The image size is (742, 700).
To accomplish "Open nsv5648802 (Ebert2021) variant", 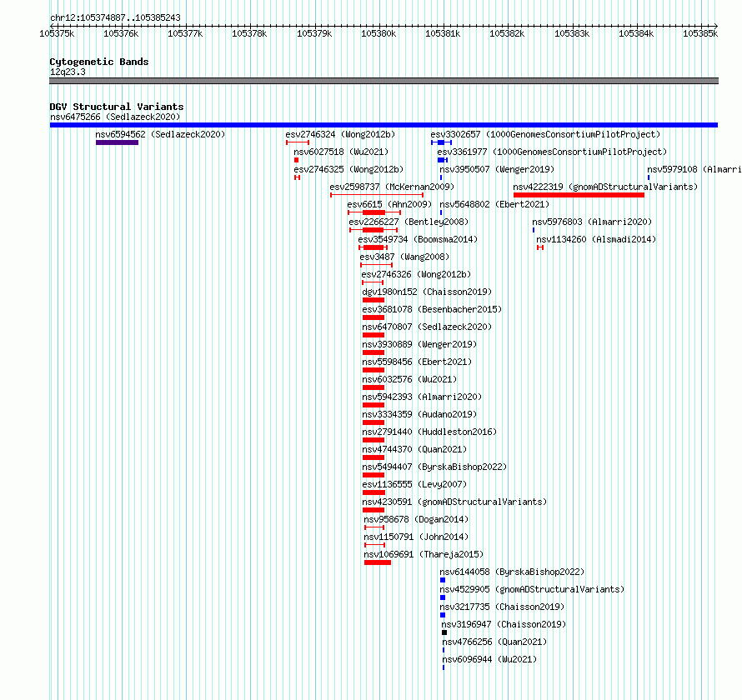I will [x=494, y=204].
